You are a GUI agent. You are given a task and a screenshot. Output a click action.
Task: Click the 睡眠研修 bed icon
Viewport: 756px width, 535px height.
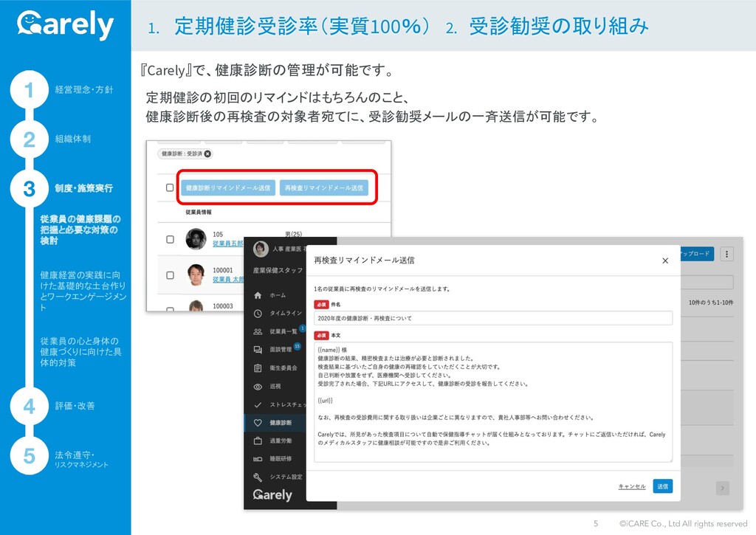tap(258, 459)
